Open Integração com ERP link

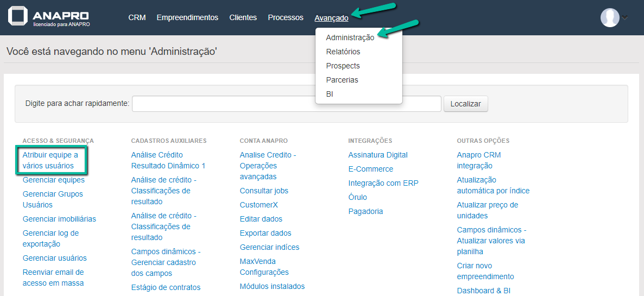click(383, 183)
